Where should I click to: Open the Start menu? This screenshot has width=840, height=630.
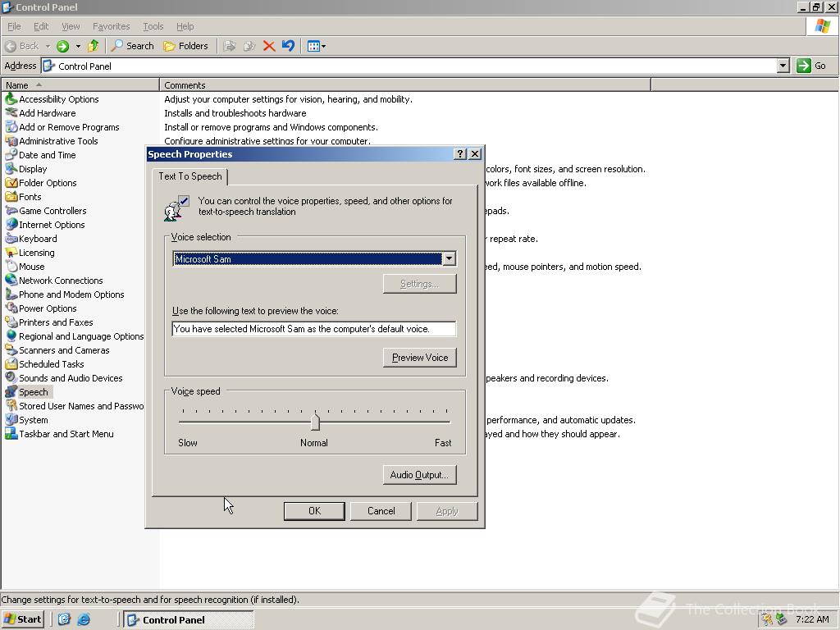click(24, 619)
